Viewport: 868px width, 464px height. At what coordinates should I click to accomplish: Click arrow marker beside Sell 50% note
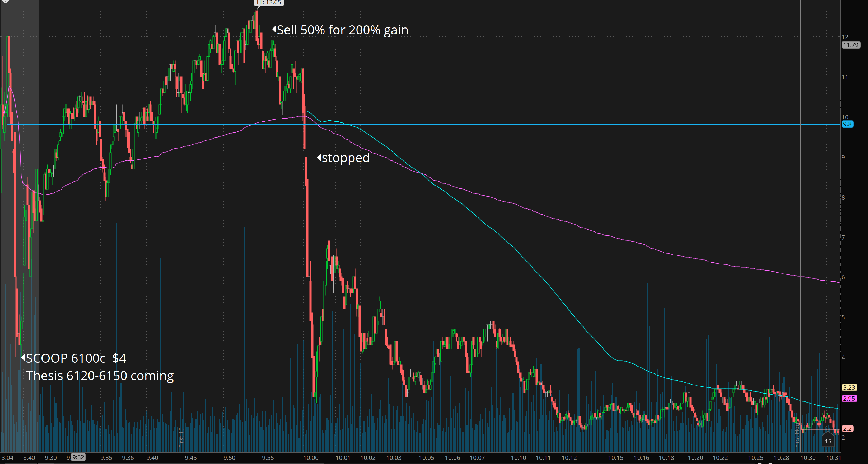point(274,29)
